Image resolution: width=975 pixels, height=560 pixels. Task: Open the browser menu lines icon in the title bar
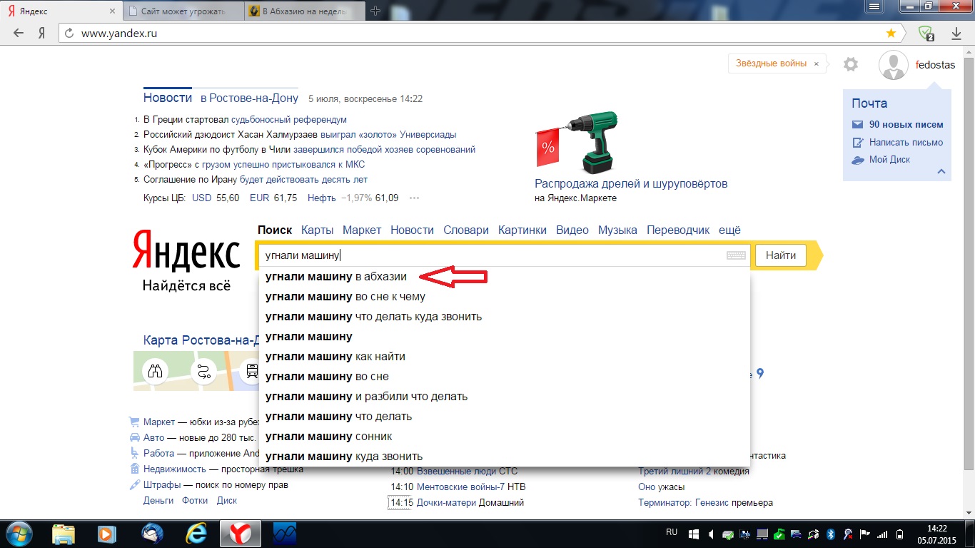tap(875, 6)
